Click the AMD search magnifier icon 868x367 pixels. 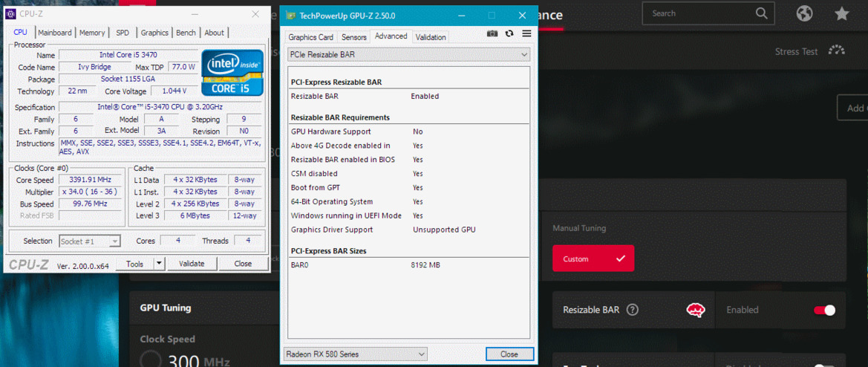point(762,13)
